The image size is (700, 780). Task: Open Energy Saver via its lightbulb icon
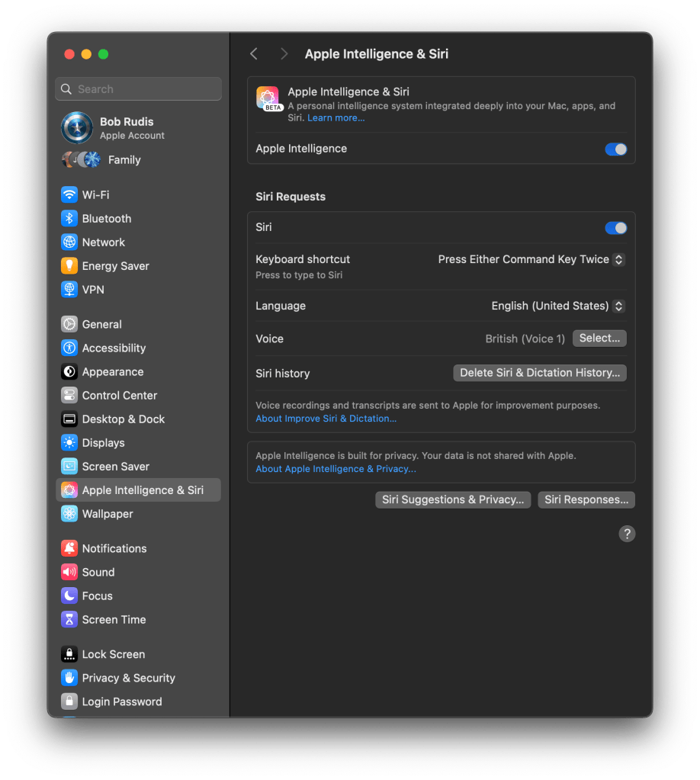(x=69, y=266)
